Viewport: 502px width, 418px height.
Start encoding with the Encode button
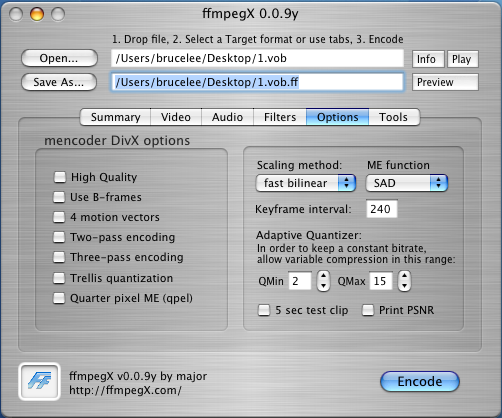[420, 381]
